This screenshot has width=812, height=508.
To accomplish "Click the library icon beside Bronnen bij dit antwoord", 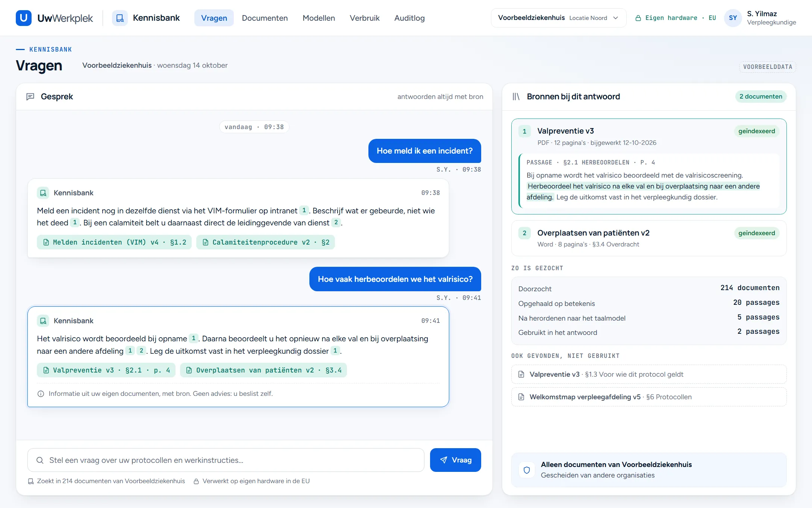I will (x=516, y=97).
